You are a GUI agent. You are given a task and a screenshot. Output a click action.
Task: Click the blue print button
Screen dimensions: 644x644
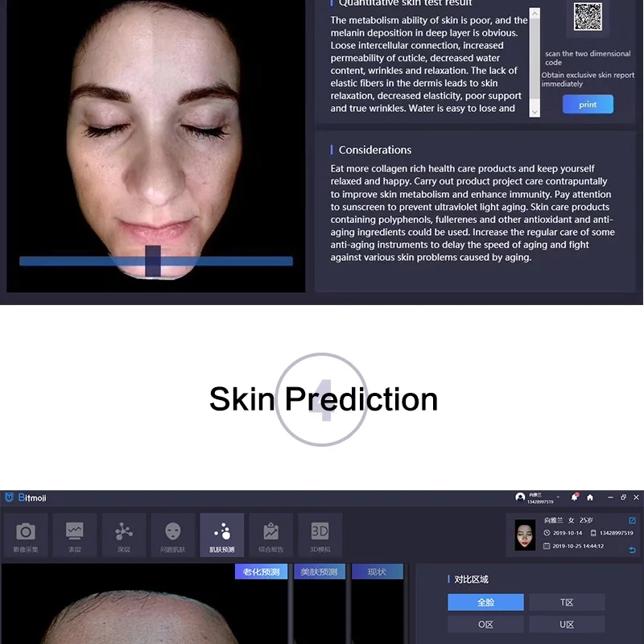(588, 105)
